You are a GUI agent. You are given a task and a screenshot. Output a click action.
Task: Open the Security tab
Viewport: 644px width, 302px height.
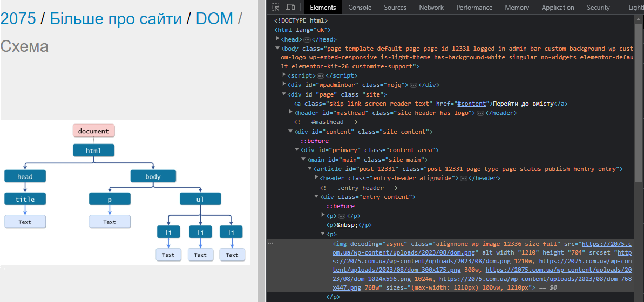(598, 8)
